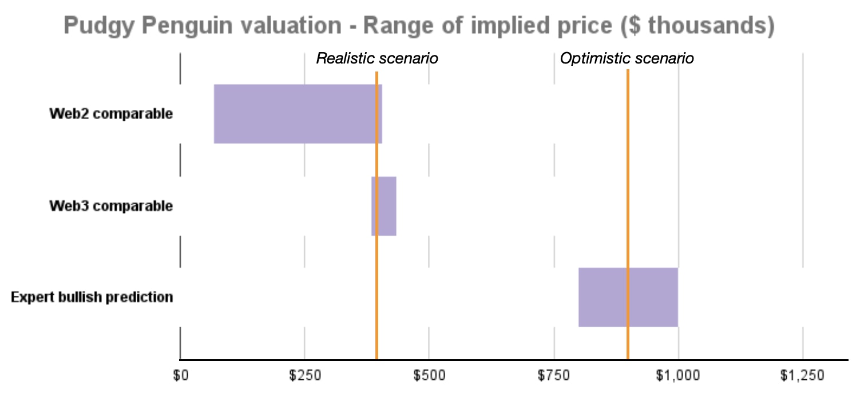Click the $1,250 axis tick label
868x413 pixels.
pyautogui.click(x=803, y=376)
